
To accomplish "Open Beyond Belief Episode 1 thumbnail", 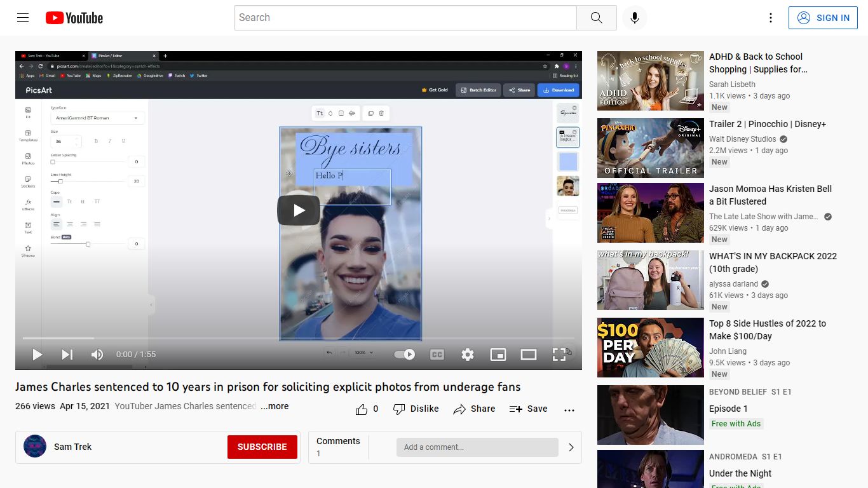I will pos(651,415).
